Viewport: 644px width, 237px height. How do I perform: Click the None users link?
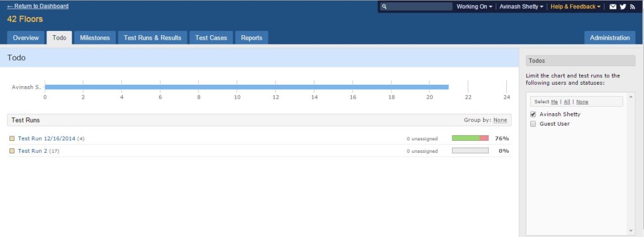582,101
